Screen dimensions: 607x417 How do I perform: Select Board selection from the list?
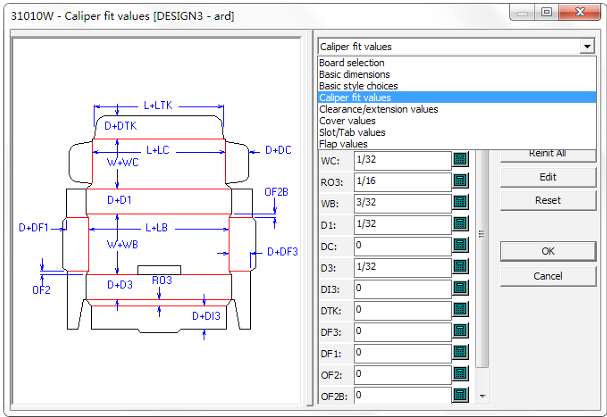[x=351, y=64]
